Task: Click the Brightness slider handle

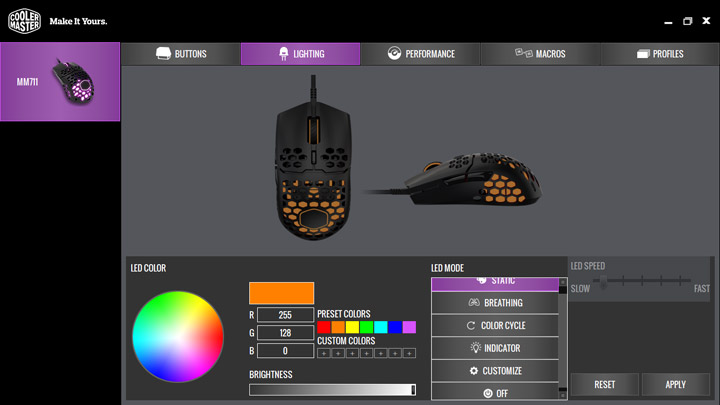Action: point(413,390)
